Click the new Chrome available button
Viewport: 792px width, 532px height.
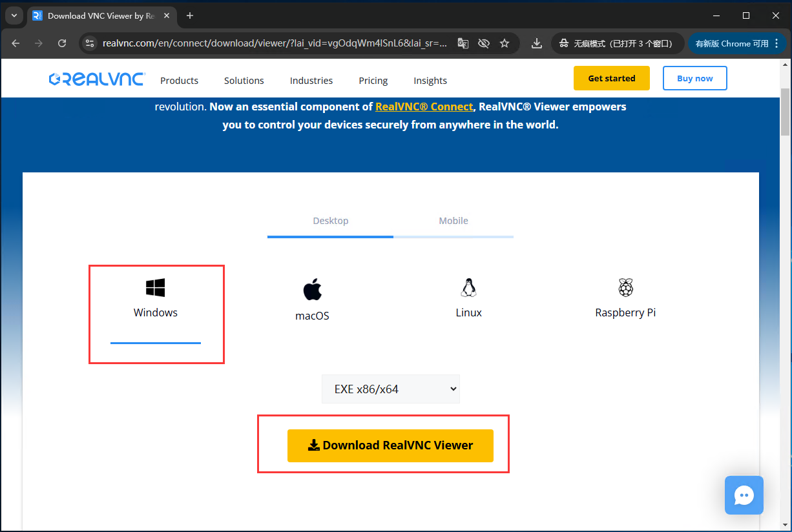[738, 43]
